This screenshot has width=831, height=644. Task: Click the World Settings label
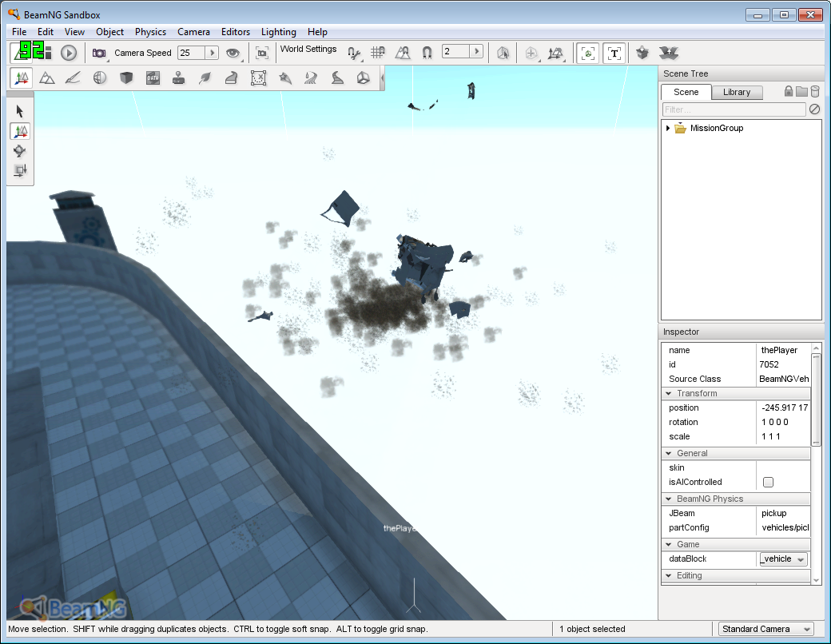(308, 49)
